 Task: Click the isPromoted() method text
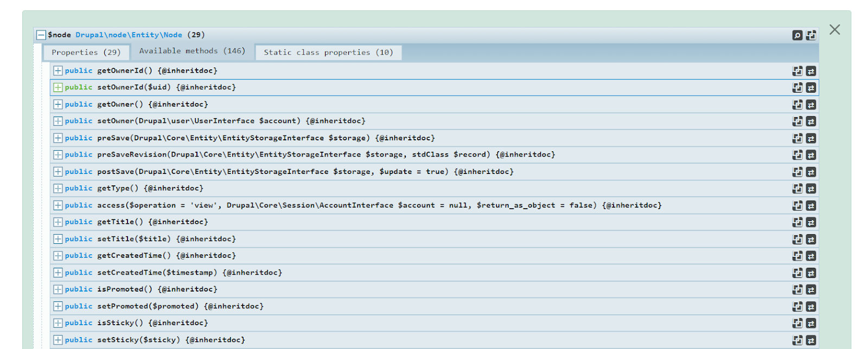click(x=125, y=289)
